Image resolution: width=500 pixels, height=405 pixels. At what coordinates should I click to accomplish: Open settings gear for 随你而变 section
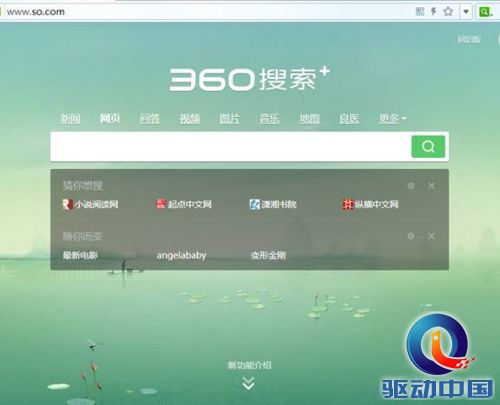411,236
